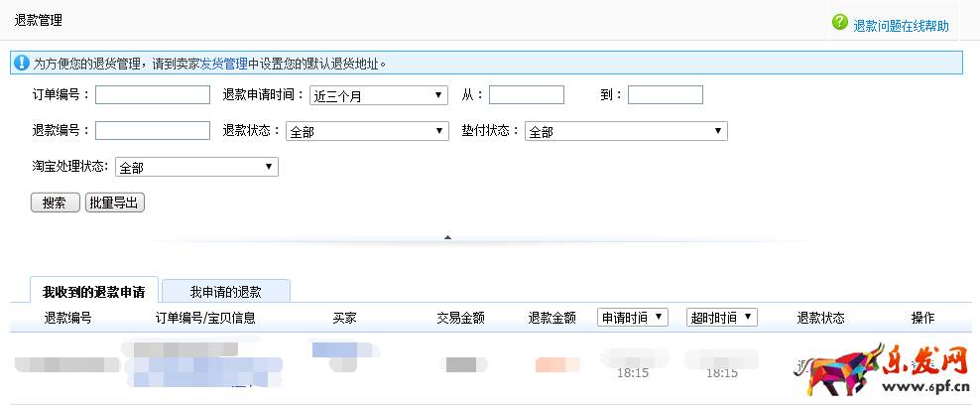Open the 超时时间 column sort dropdown
Viewport: 980px width, 407px height.
pos(721,317)
